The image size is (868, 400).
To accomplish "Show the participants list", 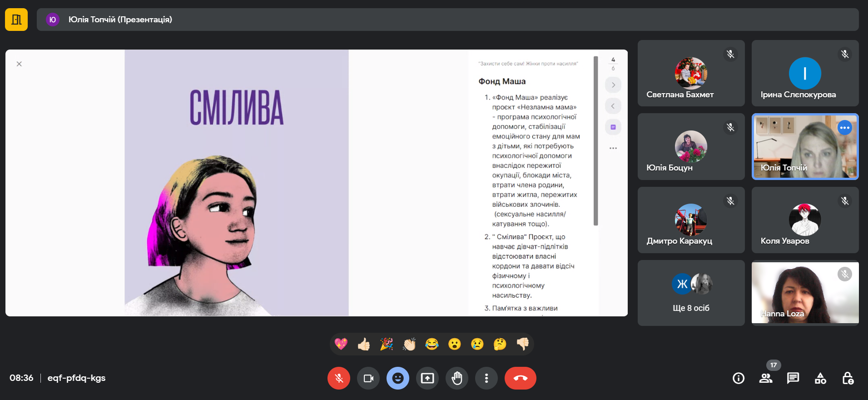I will pos(765,378).
